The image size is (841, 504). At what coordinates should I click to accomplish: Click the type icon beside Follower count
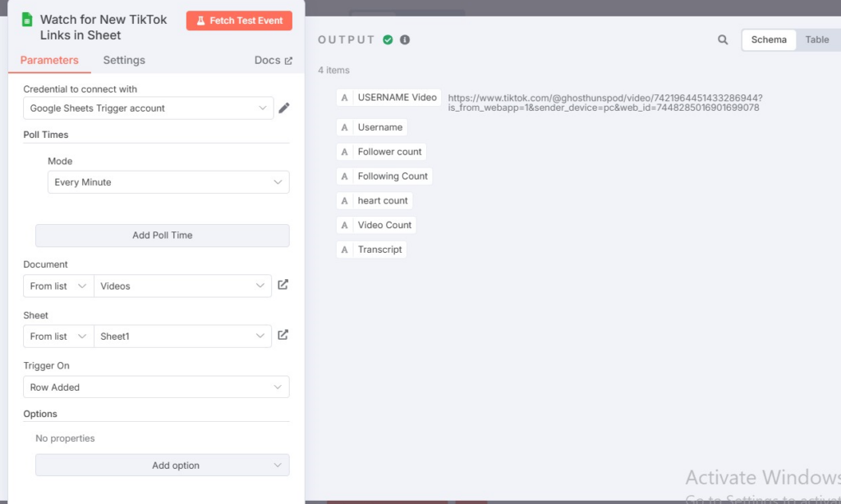coord(344,152)
